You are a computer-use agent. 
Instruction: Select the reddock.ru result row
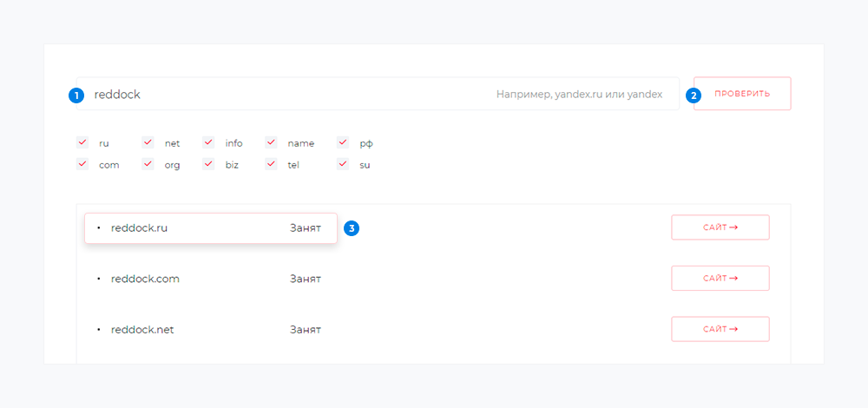coord(210,228)
